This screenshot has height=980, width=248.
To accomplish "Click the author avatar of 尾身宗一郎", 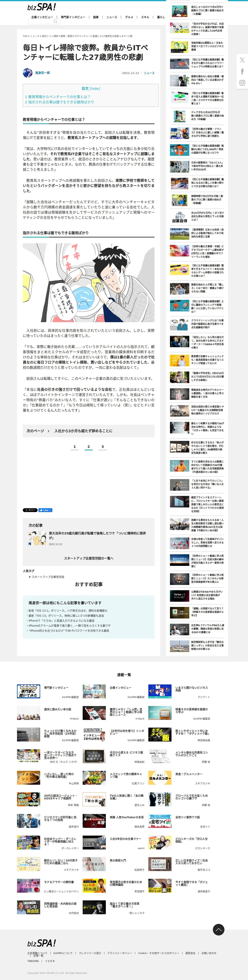I will point(27,73).
